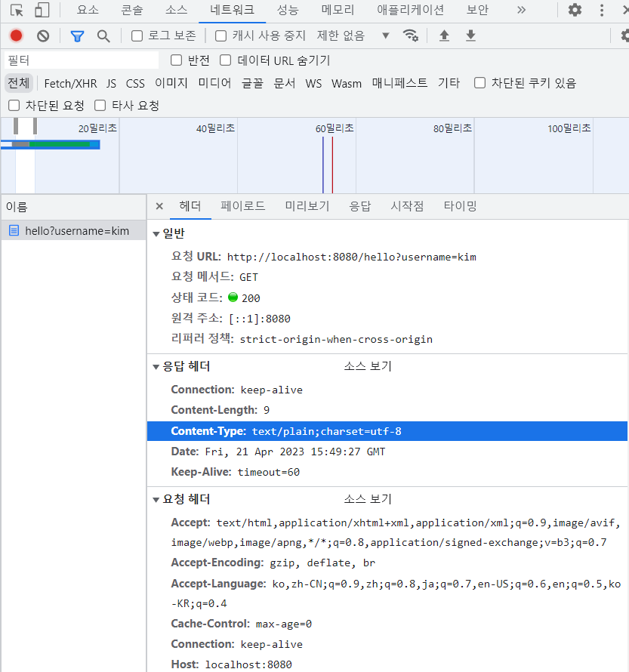Click 소스 보기 beside 요청 헤더
629x672 pixels.
368,499
